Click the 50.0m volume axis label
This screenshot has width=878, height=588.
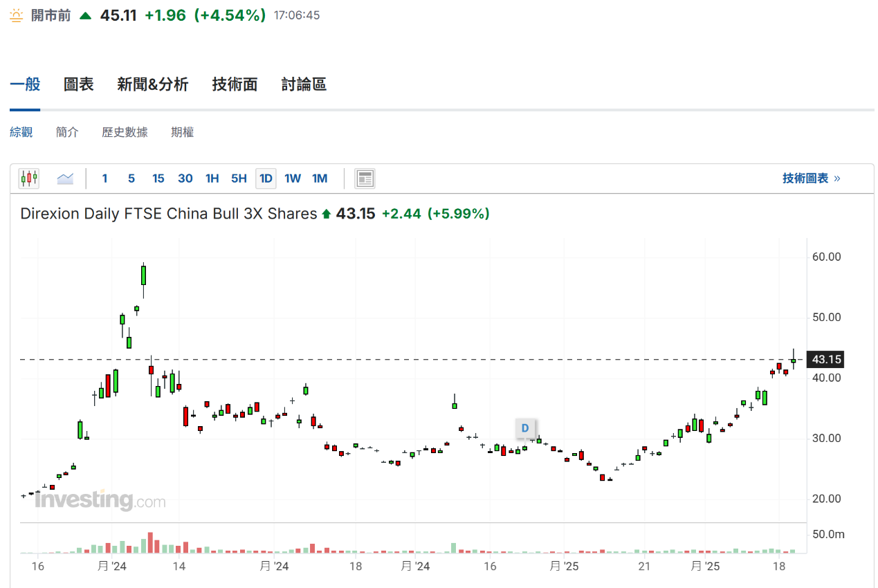point(828,535)
